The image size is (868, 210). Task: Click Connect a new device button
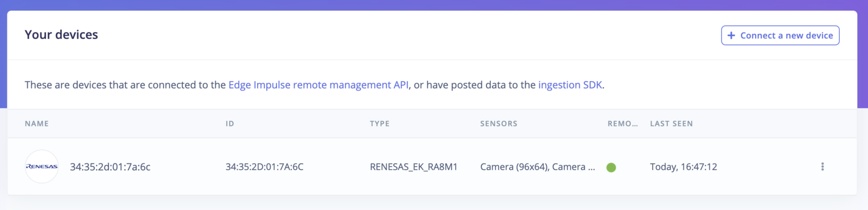click(780, 35)
